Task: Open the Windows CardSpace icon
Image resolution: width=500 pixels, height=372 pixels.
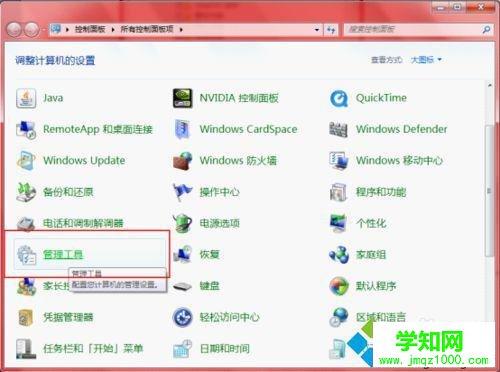Action: (182, 129)
